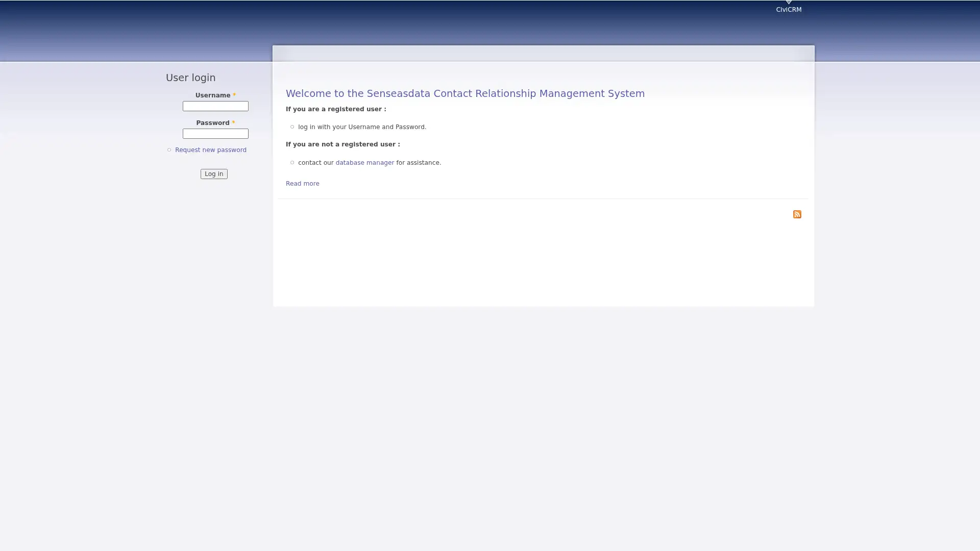Follow the database manager link
Viewport: 980px width, 551px height.
click(364, 162)
